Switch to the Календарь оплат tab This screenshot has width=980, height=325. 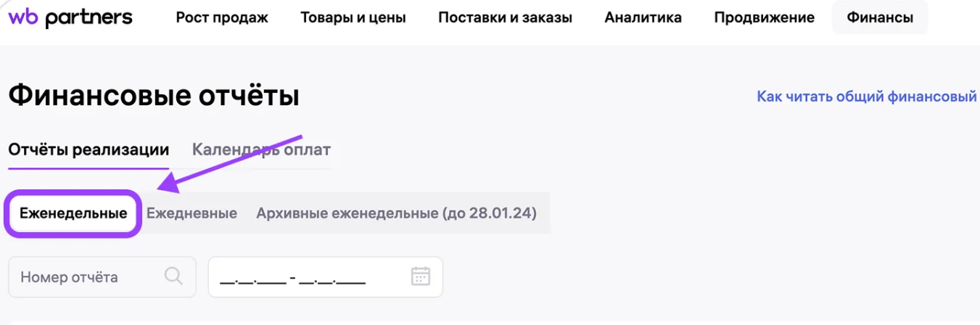pyautogui.click(x=261, y=150)
